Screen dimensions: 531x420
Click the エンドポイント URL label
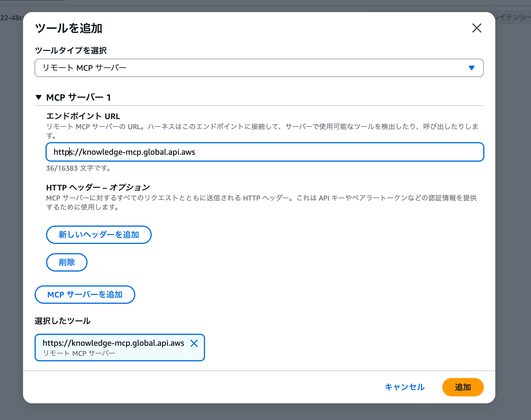click(x=83, y=116)
